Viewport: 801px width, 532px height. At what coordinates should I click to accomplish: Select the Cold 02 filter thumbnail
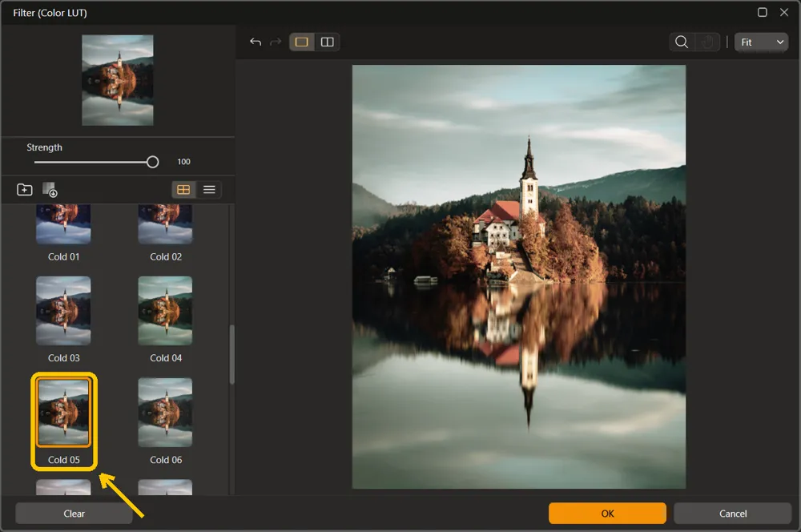(165, 224)
